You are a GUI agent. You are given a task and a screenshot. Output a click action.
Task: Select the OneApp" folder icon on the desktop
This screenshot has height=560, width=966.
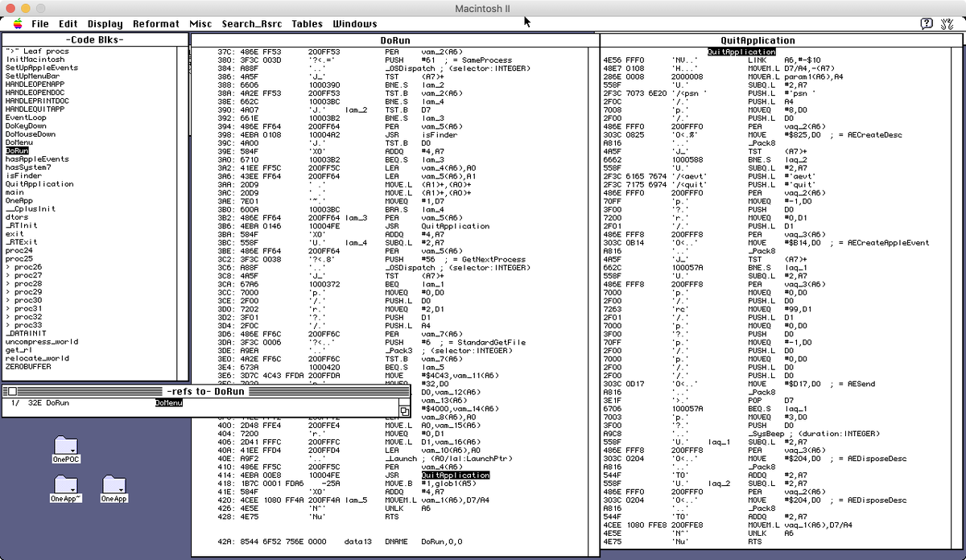[x=66, y=489]
